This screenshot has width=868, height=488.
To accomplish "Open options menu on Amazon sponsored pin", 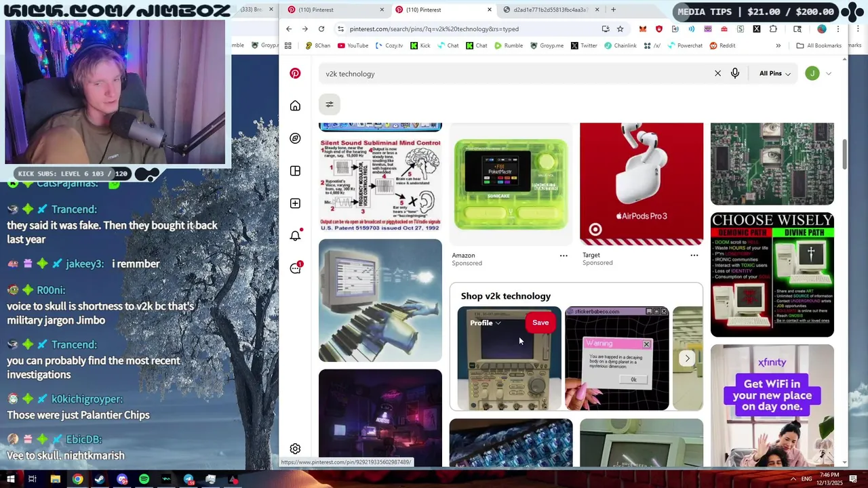I will click(564, 256).
